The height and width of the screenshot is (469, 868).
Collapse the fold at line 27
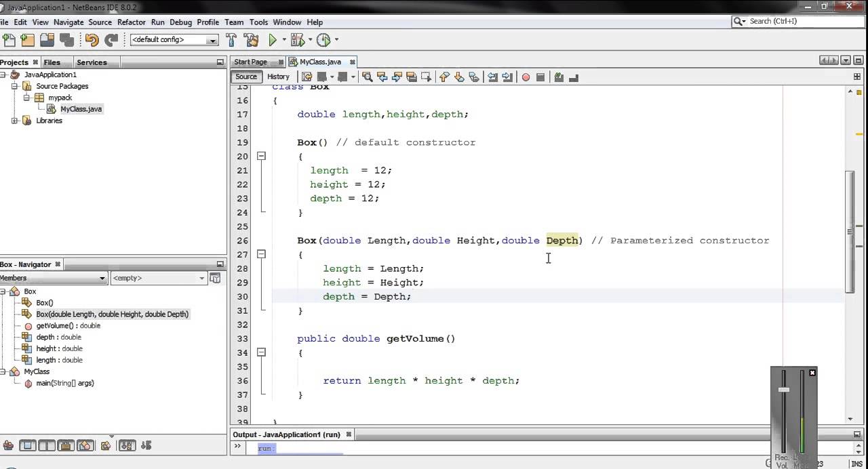click(261, 254)
